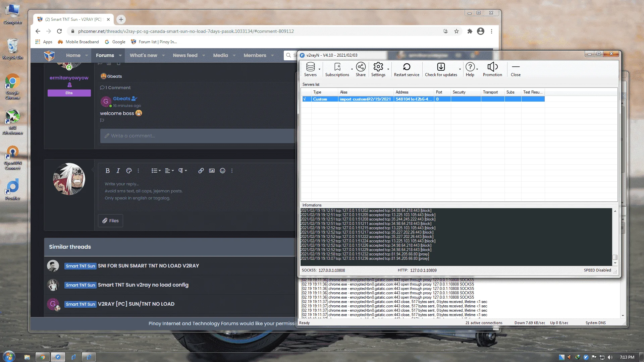The width and height of the screenshot is (644, 362).
Task: Click the Files attachment button
Action: click(x=110, y=221)
